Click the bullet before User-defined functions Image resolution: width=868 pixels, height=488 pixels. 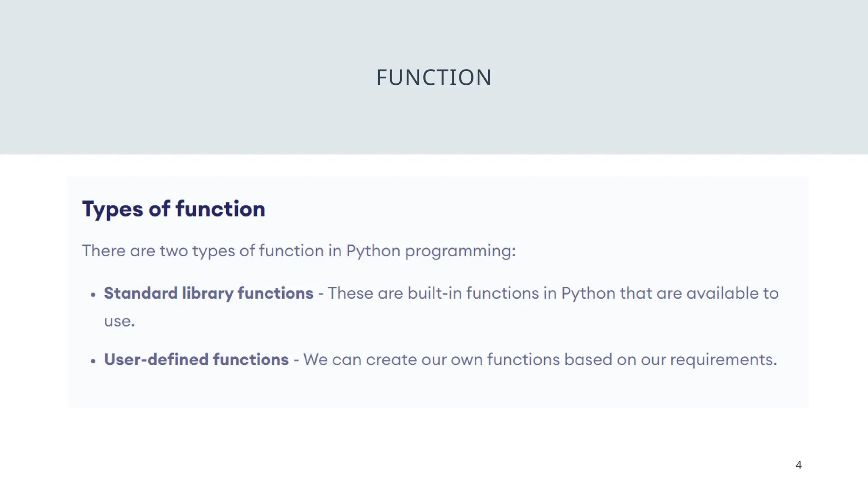[x=93, y=361]
